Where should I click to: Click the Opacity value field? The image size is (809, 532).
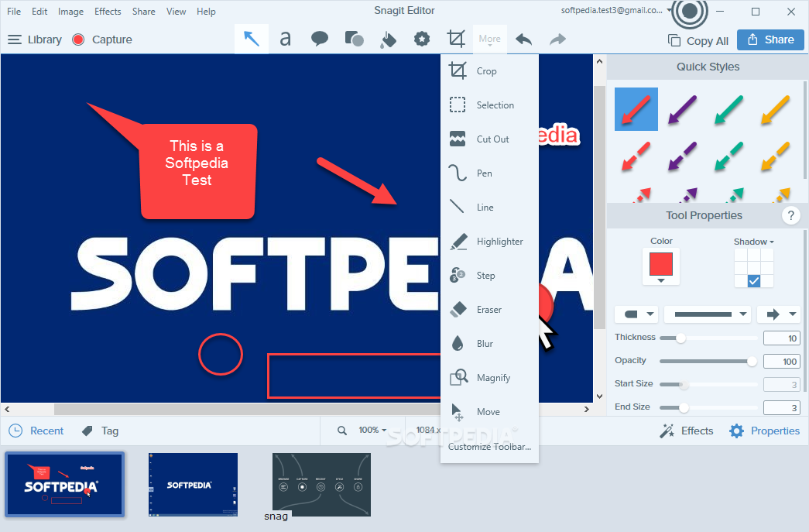pyautogui.click(x=782, y=361)
